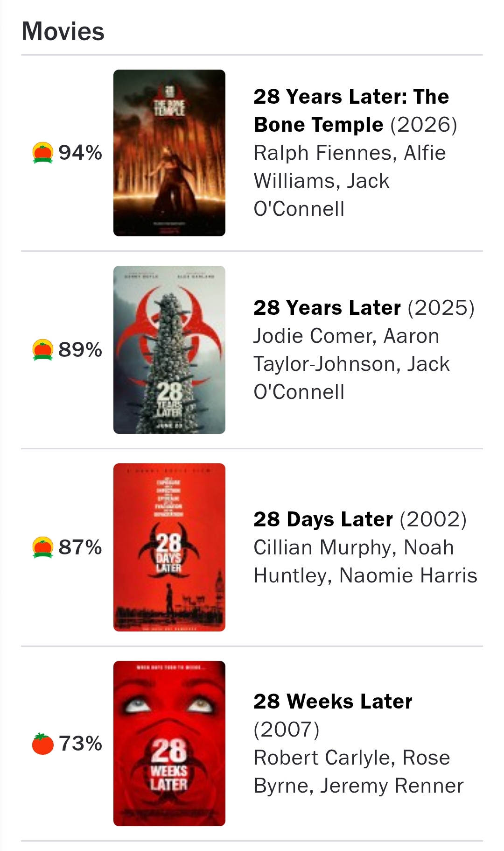Select the 89% Tomatometer score
This screenshot has height=851, width=504.
tap(80, 350)
